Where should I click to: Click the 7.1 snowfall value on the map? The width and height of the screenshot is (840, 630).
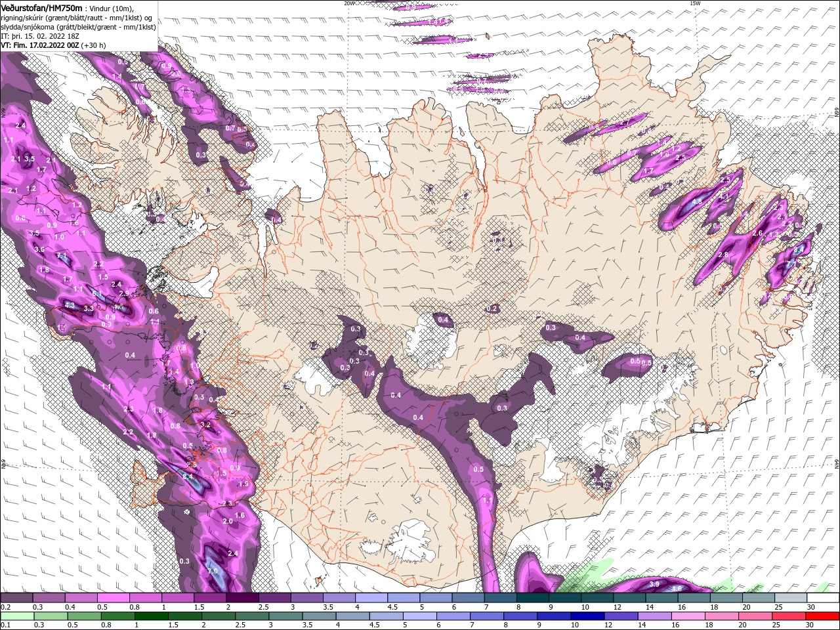coord(62,256)
